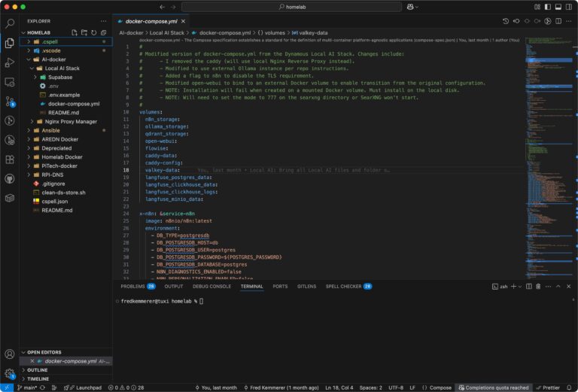578x392 pixels.
Task: Open the Extensions view
Action: click(10, 159)
